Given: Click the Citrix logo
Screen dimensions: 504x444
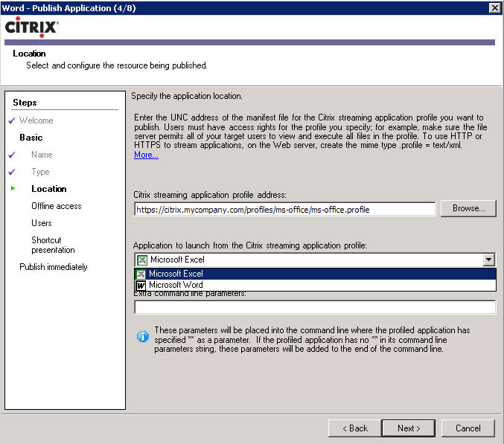Looking at the screenshot, I should [x=32, y=28].
